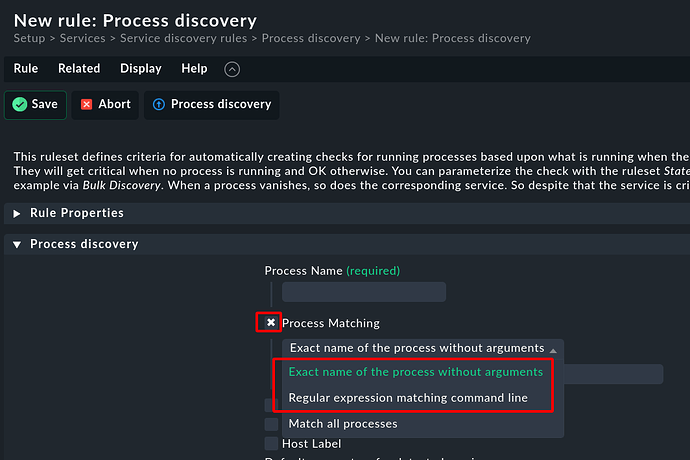Image resolution: width=690 pixels, height=460 pixels.
Task: Select Match all processes from the list
Action: [343, 424]
